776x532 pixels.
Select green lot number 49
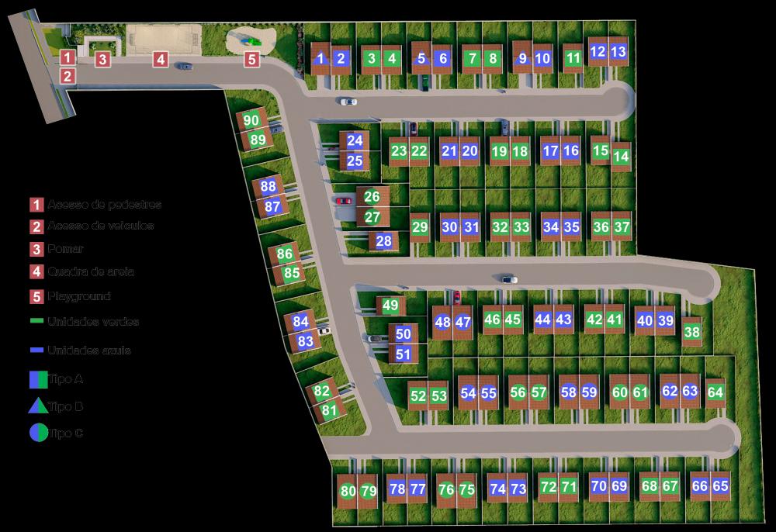tap(389, 306)
